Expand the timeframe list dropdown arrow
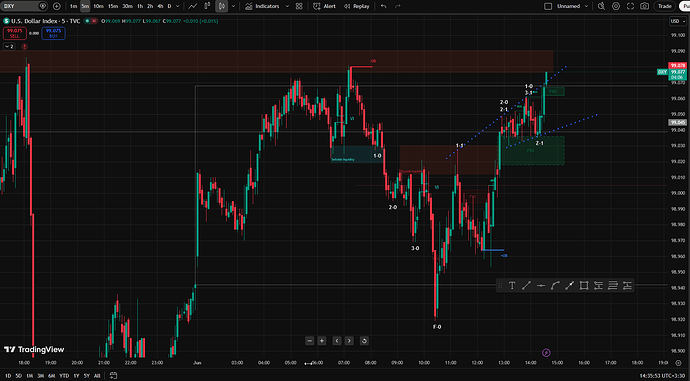 coord(177,6)
